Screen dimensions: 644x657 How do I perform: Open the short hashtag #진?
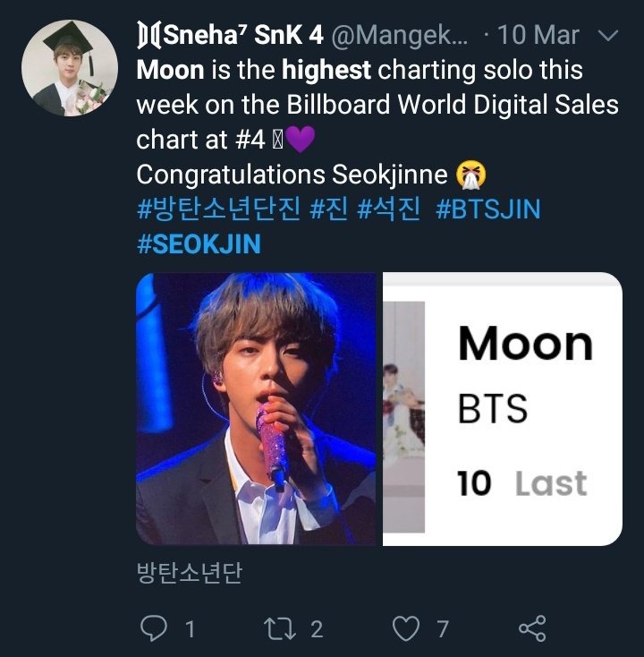[x=328, y=209]
